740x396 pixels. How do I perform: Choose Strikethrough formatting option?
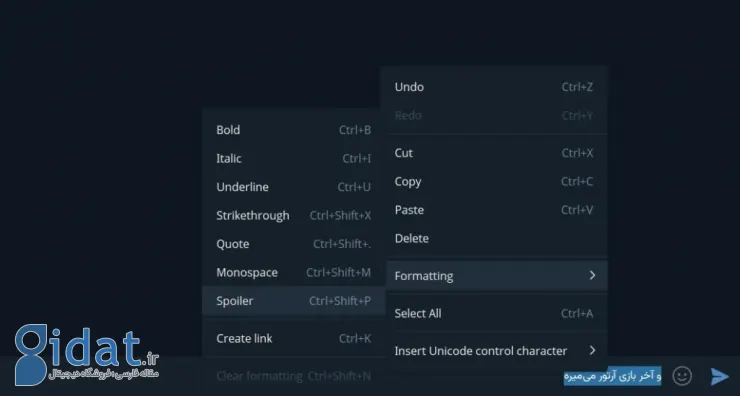point(294,215)
